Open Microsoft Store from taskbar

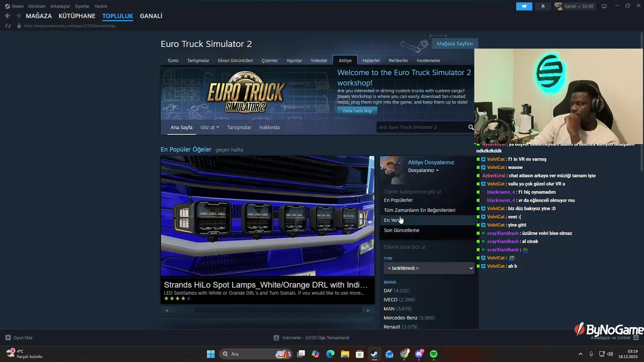(360, 354)
